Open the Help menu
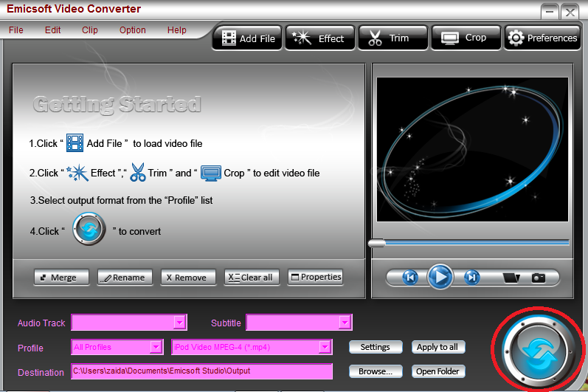 (x=177, y=30)
